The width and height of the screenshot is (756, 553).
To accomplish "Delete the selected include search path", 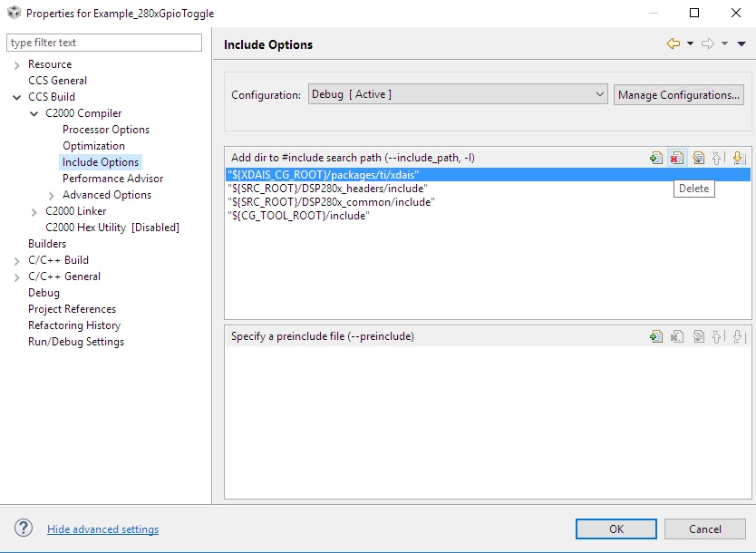I will click(x=677, y=158).
